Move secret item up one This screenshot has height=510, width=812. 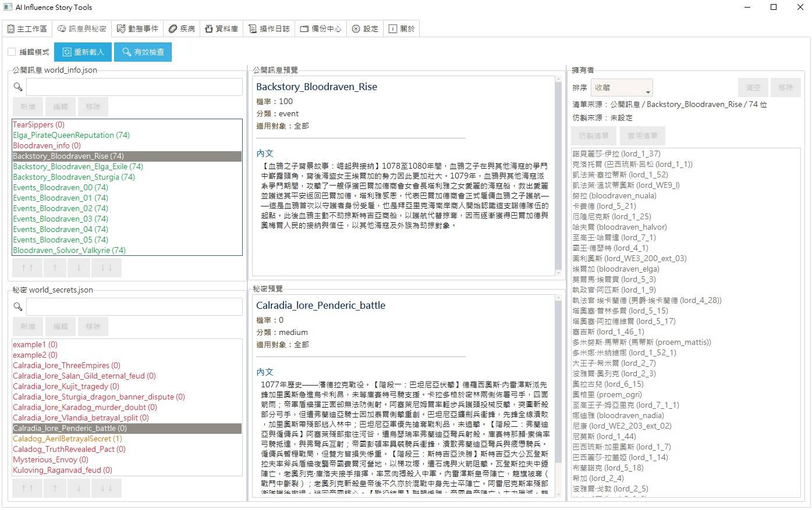(55, 488)
